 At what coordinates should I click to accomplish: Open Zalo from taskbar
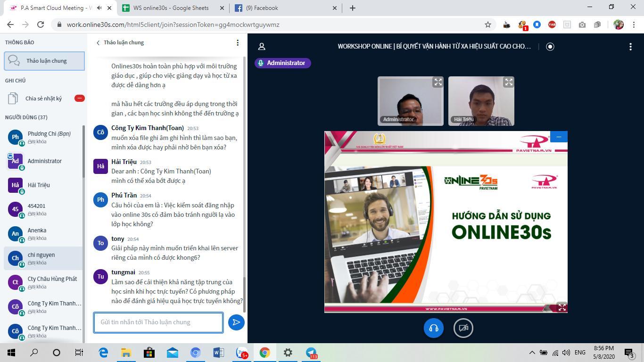pos(241,353)
